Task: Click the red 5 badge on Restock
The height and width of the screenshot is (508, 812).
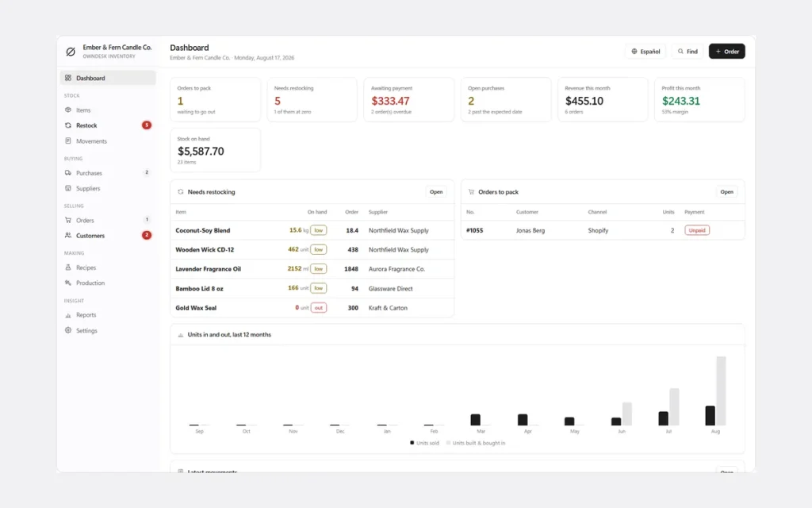Action: 147,125
